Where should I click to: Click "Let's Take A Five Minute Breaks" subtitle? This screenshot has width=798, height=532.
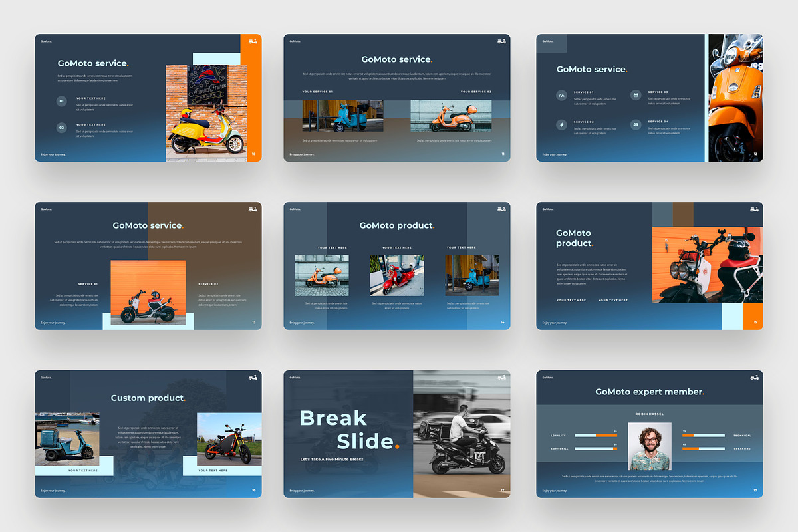[x=332, y=460]
